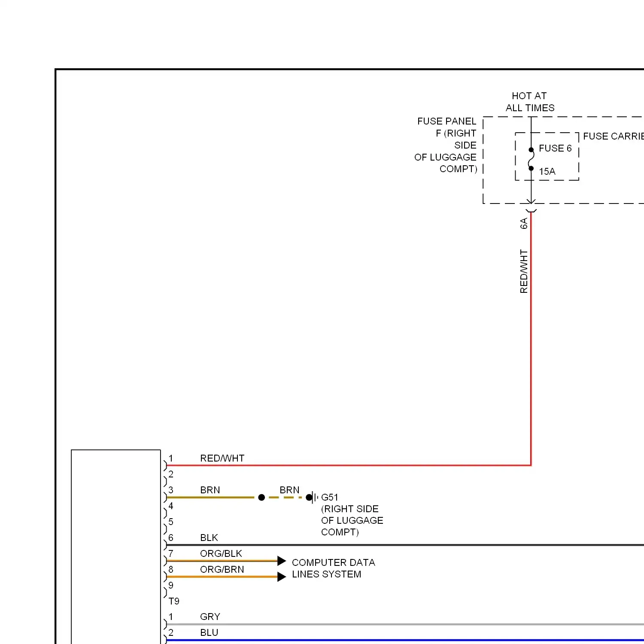The image size is (644, 644).
Task: Click the vertical RED/WHT wire label
Action: point(524,271)
